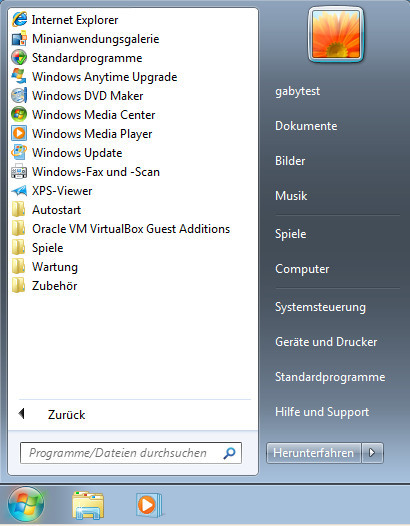
Task: Open Geräte und Drucker
Action: (326, 342)
